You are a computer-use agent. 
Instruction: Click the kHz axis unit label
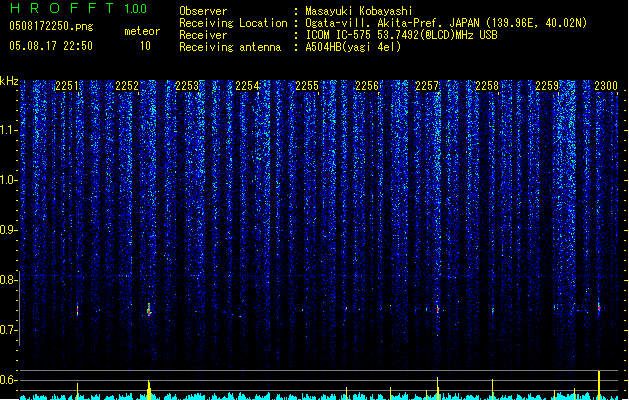(x=9, y=81)
